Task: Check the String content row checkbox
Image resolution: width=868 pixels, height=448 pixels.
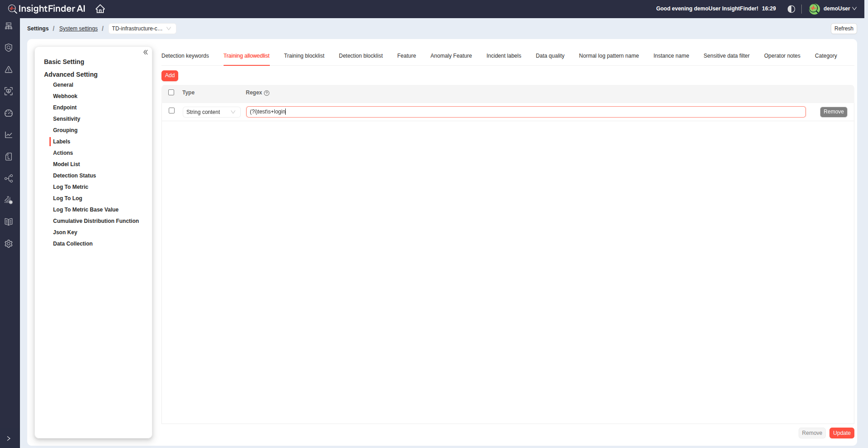Action: click(x=171, y=111)
